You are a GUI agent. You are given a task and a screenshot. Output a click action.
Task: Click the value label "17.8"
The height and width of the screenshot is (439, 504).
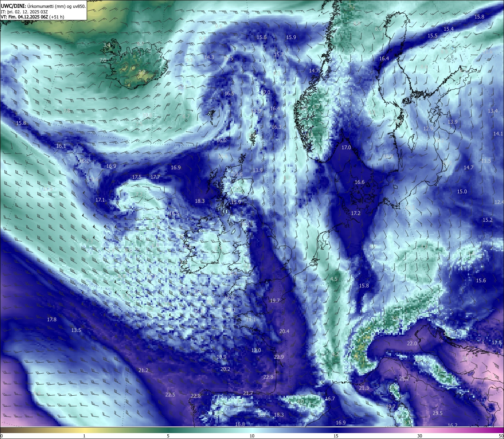coord(52,320)
